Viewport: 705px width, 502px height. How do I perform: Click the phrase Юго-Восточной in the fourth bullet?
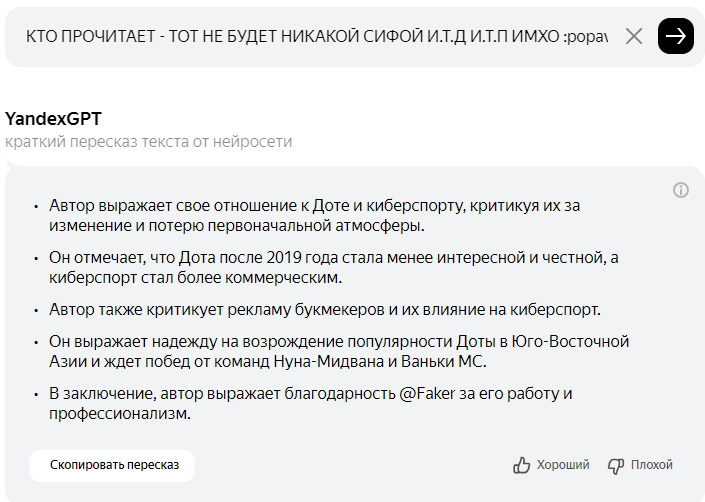tap(573, 341)
